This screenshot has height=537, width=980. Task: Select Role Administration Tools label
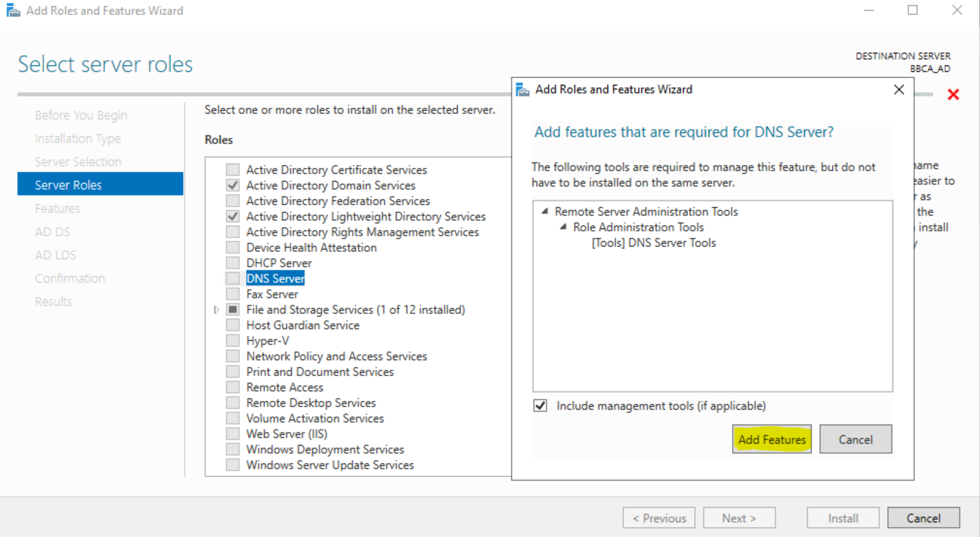[x=639, y=227]
